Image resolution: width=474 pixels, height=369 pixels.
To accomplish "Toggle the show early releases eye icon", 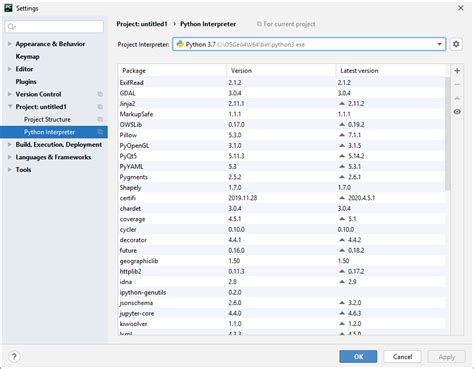I will tap(457, 112).
